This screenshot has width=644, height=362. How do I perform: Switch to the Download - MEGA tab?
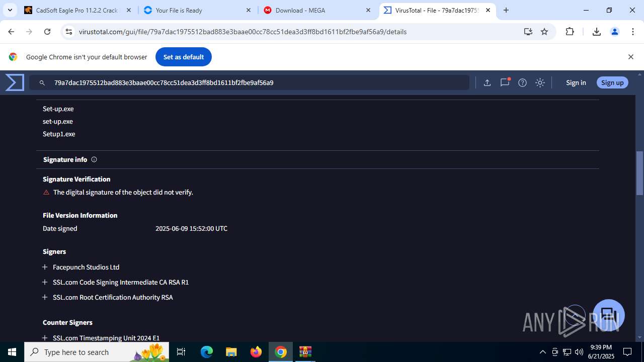click(317, 10)
